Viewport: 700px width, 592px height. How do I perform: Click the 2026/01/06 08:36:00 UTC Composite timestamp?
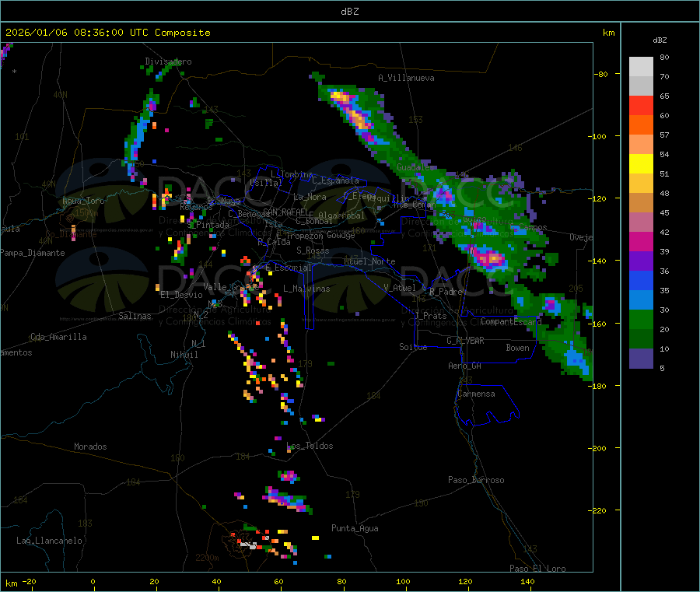pos(107,33)
